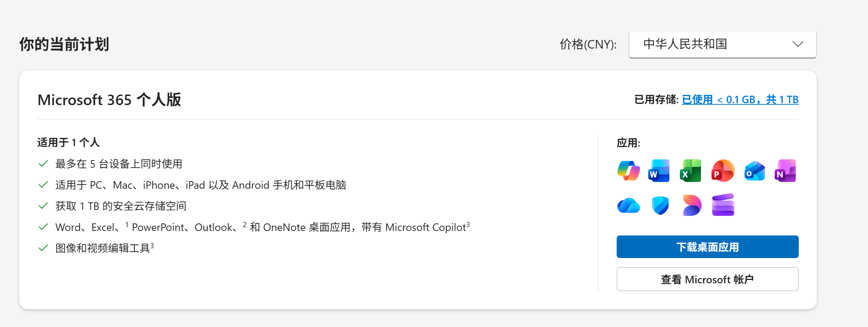Click the PowerPoint app icon

tap(723, 171)
